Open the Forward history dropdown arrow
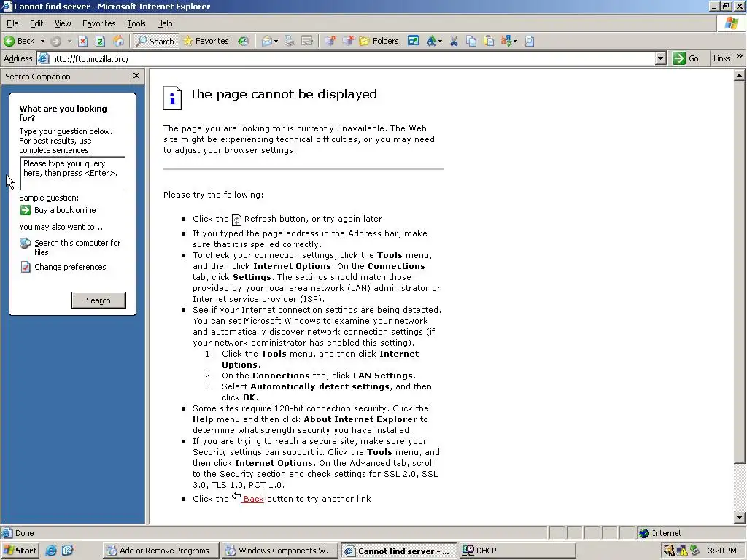747x560 pixels. pyautogui.click(x=69, y=42)
